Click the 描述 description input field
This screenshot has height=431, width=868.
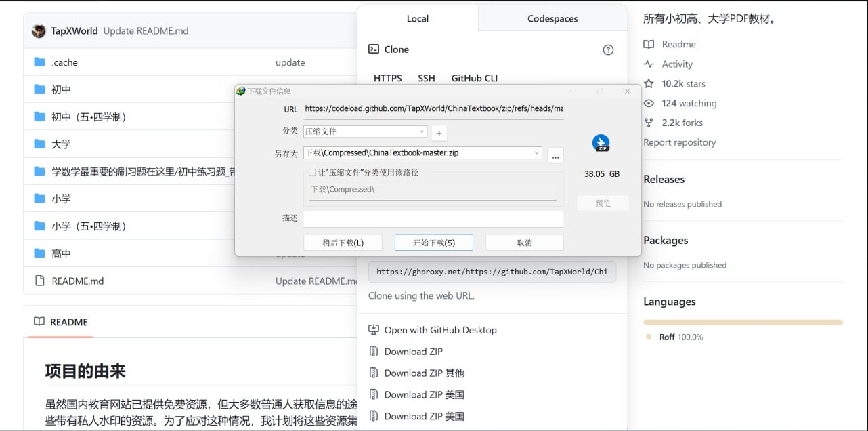pos(433,218)
